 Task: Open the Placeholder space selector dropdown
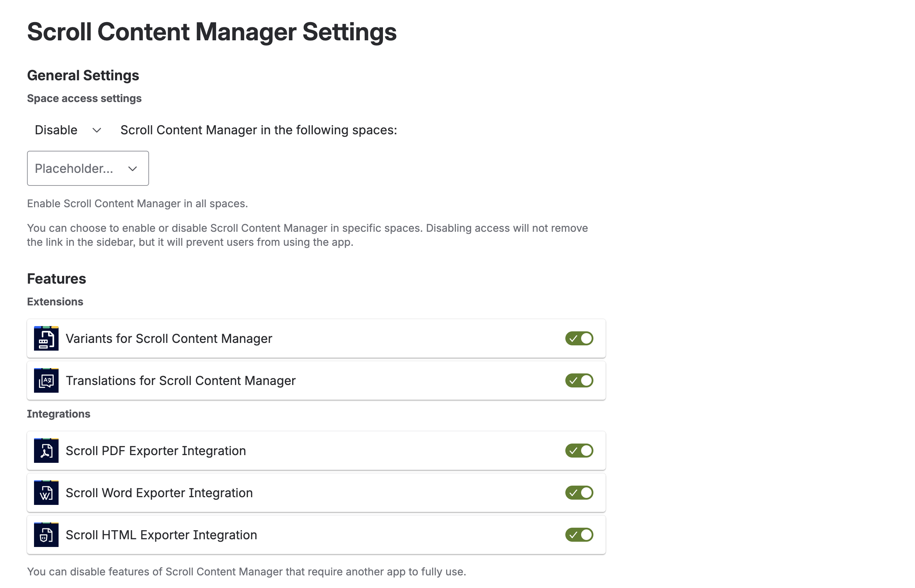click(87, 168)
